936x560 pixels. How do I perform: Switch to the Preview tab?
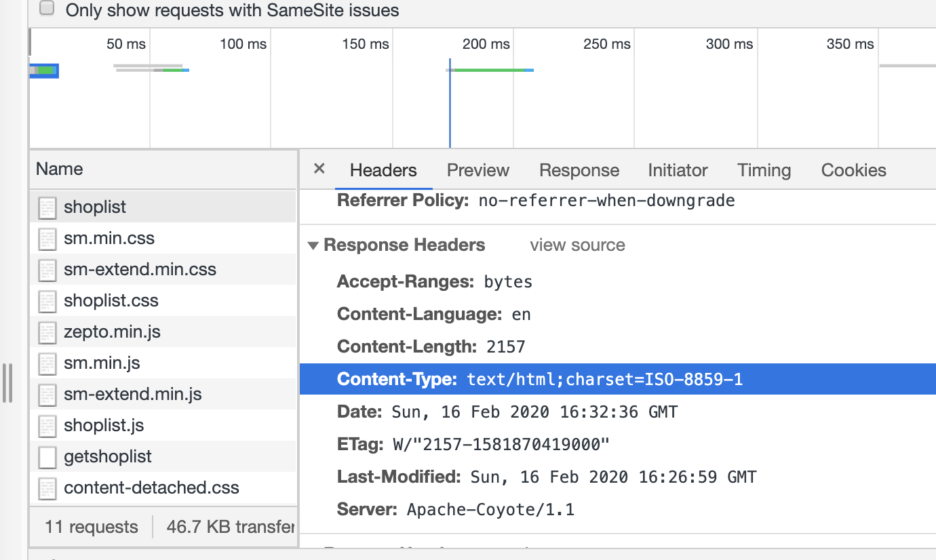[x=478, y=170]
